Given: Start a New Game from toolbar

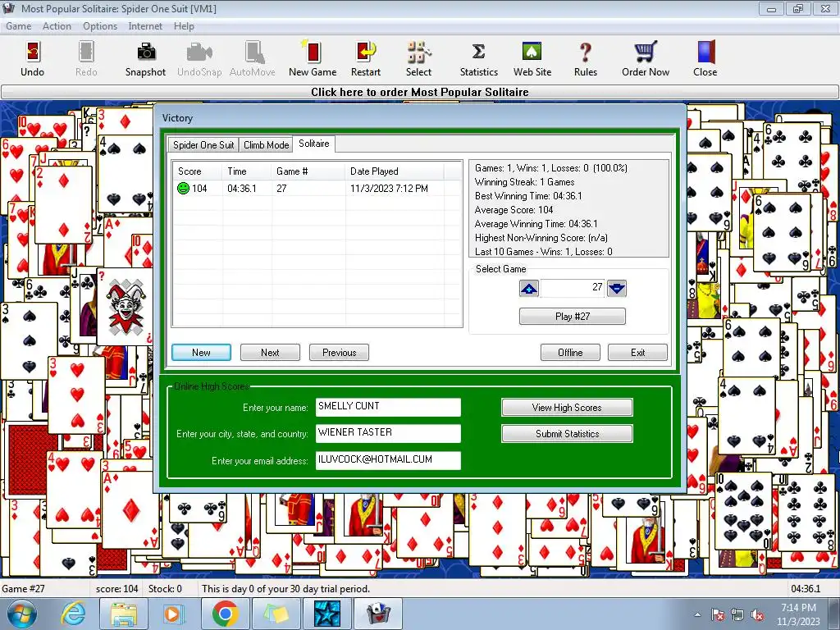Looking at the screenshot, I should [313, 58].
